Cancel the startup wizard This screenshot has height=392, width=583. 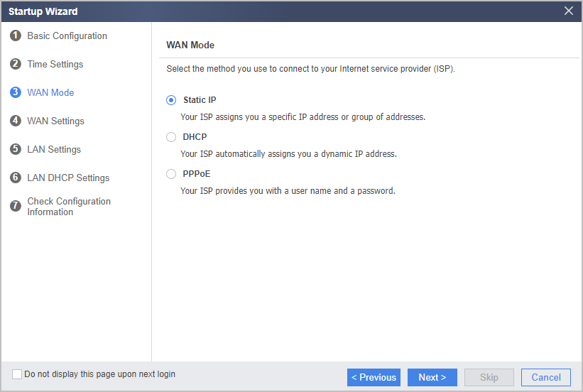(546, 378)
